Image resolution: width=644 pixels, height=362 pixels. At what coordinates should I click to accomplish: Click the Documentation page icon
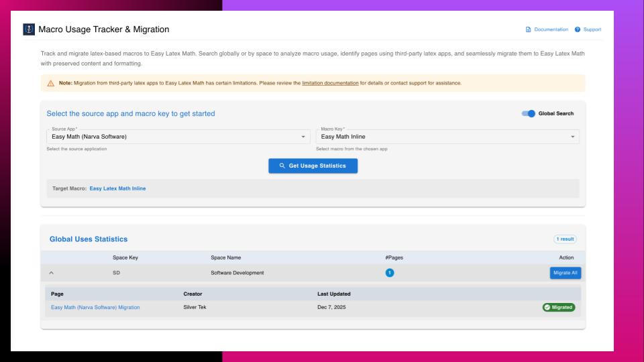(528, 29)
